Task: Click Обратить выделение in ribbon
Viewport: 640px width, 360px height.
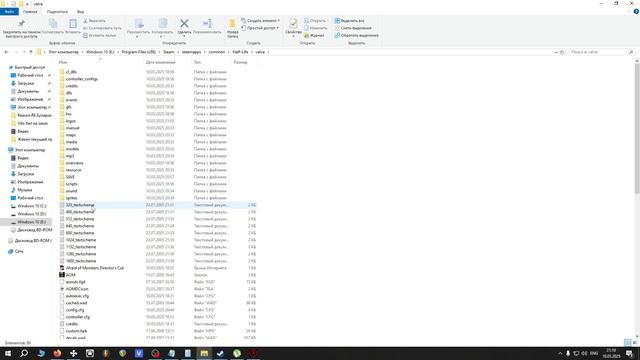Action: tap(356, 36)
